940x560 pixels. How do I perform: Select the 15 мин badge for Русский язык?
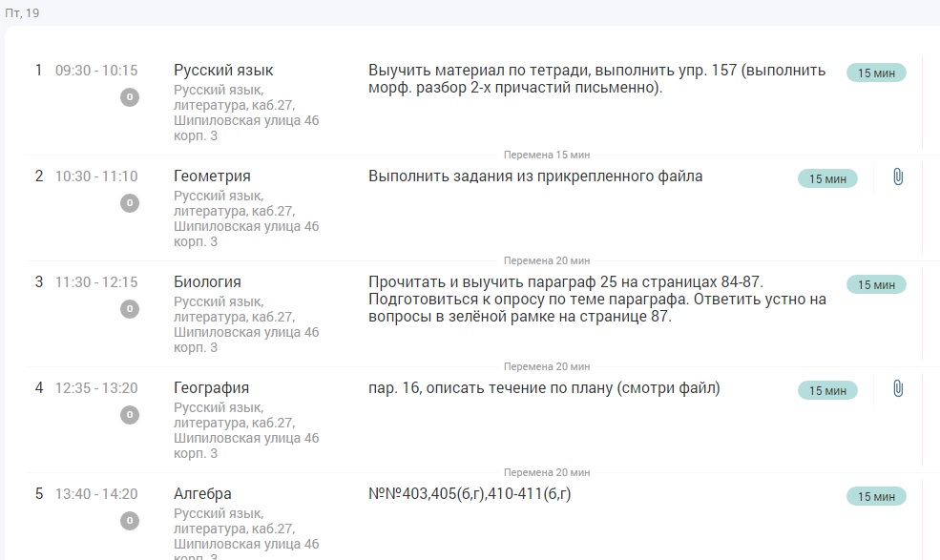click(875, 73)
